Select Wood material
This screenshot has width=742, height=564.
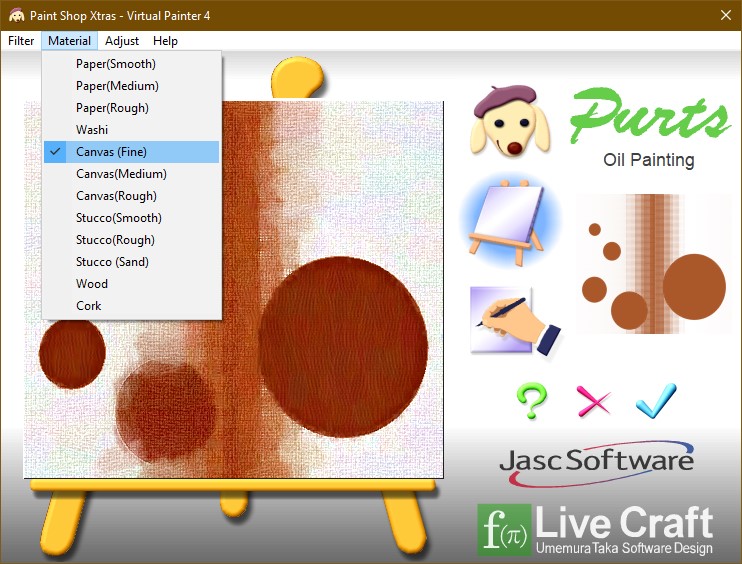click(132, 284)
